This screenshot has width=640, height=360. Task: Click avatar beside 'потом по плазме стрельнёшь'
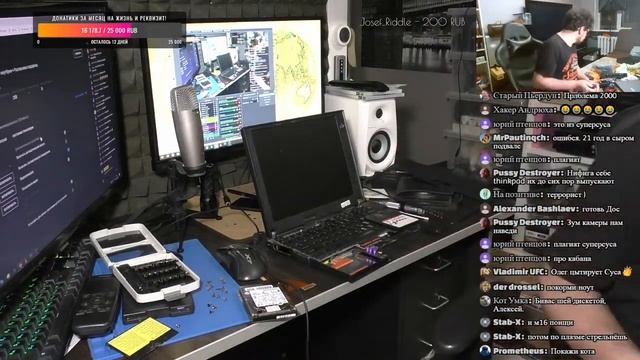point(485,337)
